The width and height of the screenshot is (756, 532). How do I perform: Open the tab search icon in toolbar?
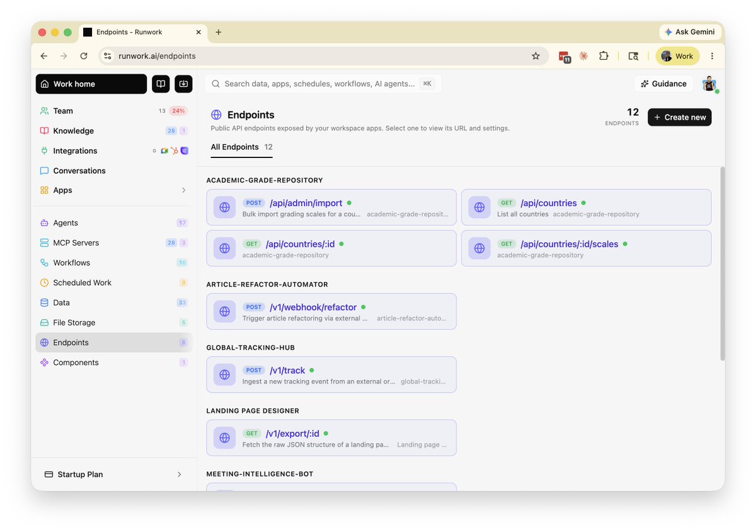coord(633,56)
